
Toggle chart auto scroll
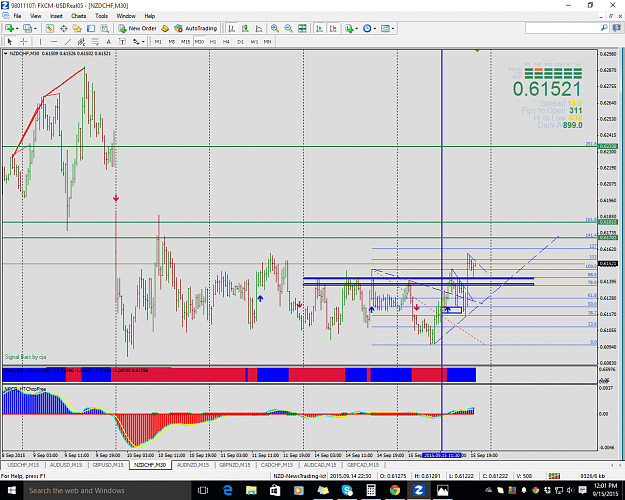coord(320,28)
